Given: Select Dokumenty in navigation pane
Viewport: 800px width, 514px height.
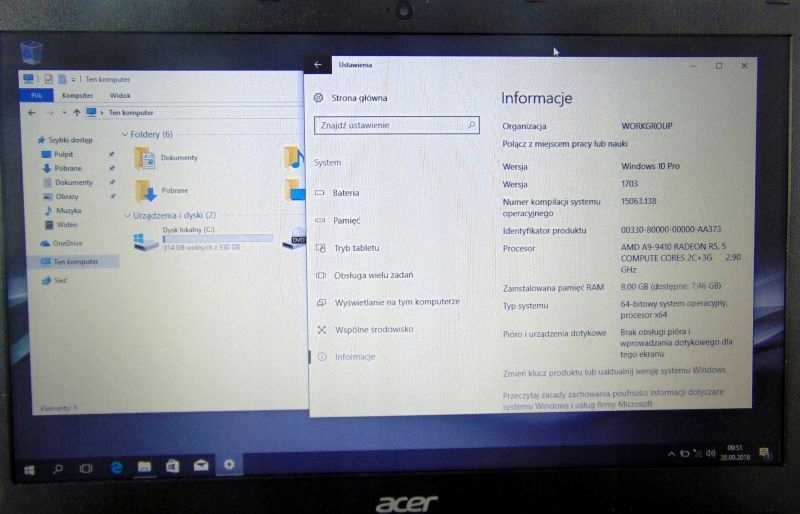Looking at the screenshot, I should (x=74, y=182).
